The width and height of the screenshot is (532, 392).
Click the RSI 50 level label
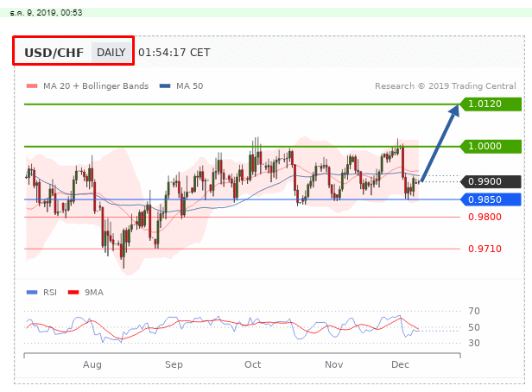[x=474, y=327]
